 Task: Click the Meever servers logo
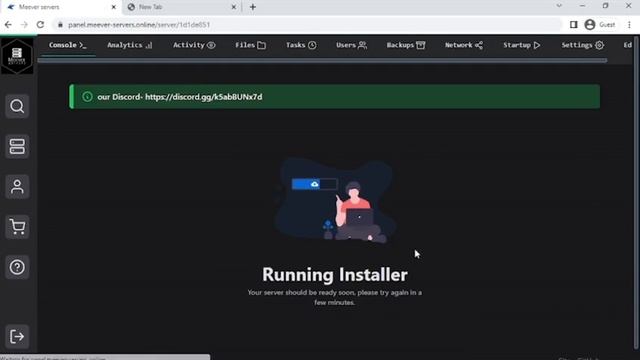(17, 56)
